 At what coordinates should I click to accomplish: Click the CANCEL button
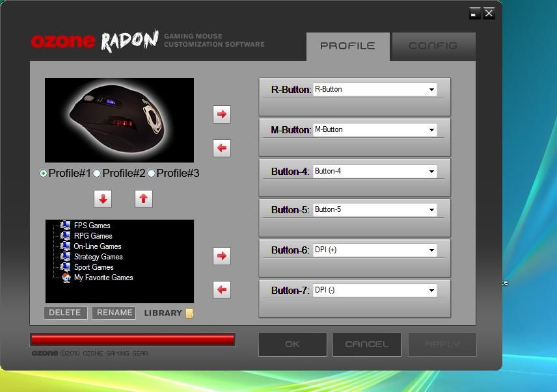click(366, 345)
